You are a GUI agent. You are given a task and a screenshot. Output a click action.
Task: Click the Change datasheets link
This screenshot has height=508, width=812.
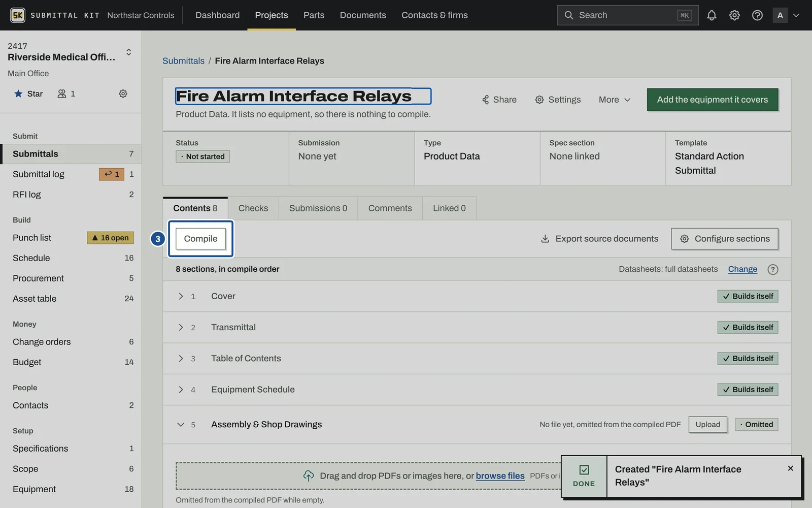(x=742, y=269)
